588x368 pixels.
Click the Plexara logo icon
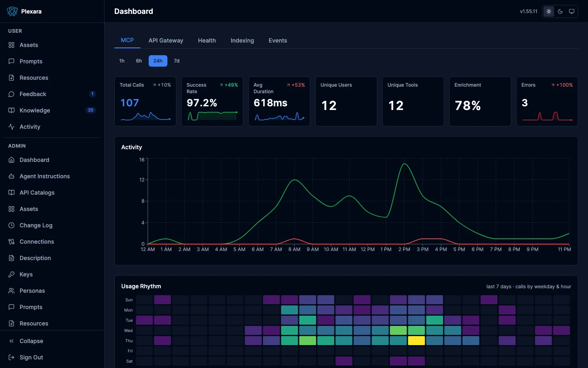[x=12, y=11]
